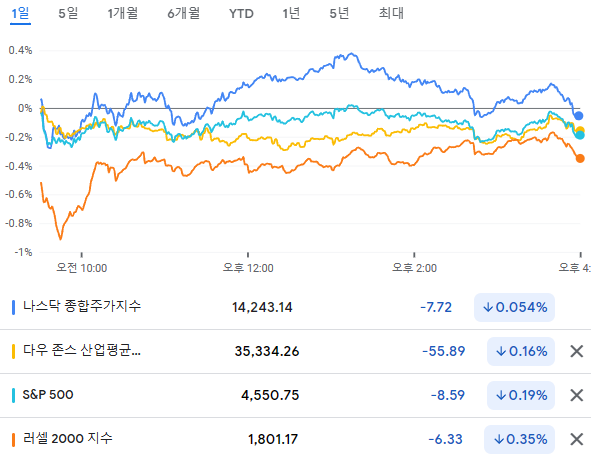This screenshot has width=591, height=456.
Task: Click the 0.4% y-axis label
Action: [20, 50]
